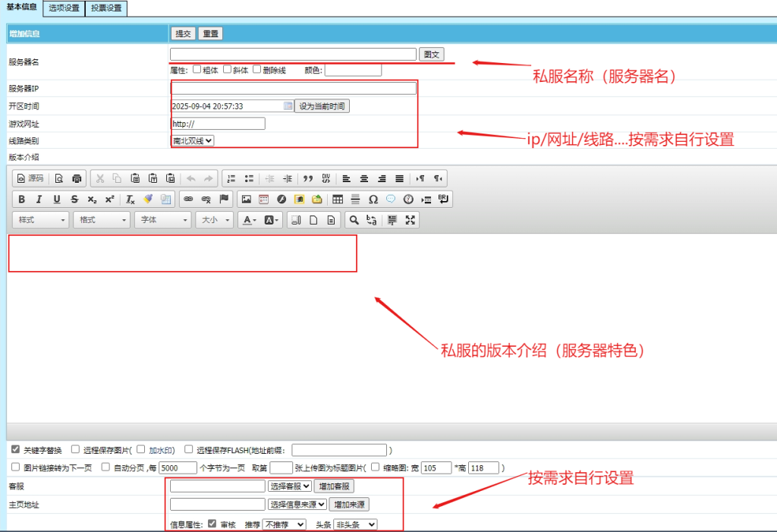The width and height of the screenshot is (777, 532).
Task: Uncheck the 关键字替换 checkbox
Action: (x=16, y=449)
